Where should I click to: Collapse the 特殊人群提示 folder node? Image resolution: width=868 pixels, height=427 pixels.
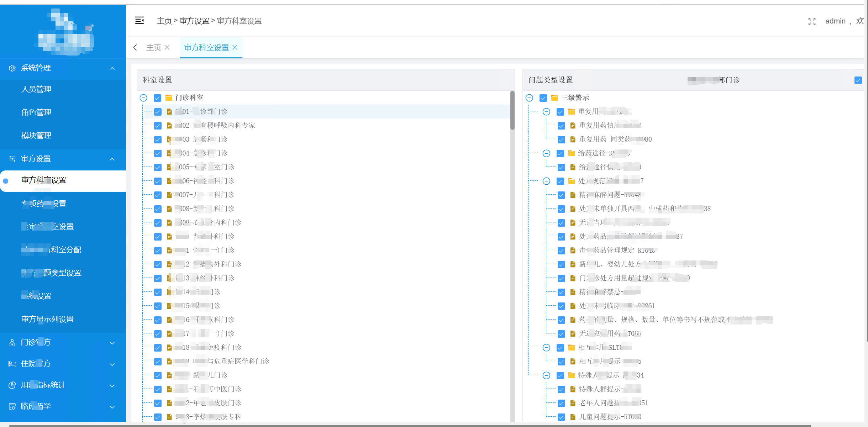click(546, 375)
